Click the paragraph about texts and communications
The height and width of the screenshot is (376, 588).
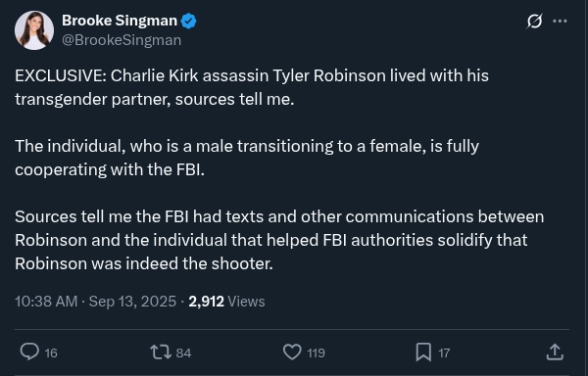point(279,240)
